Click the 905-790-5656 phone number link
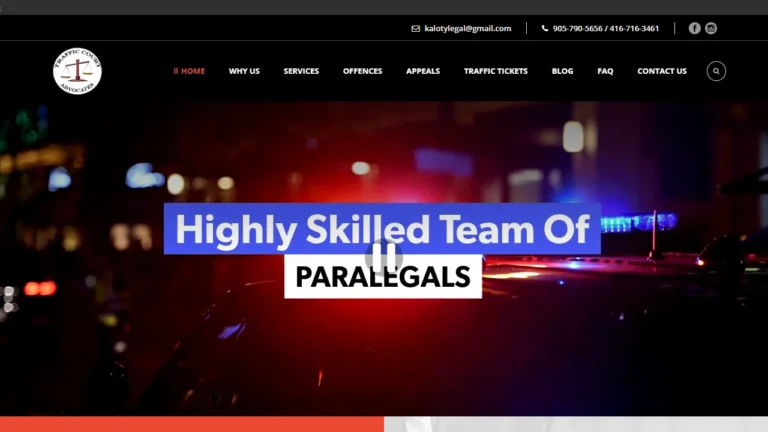The image size is (768, 432). coord(577,28)
